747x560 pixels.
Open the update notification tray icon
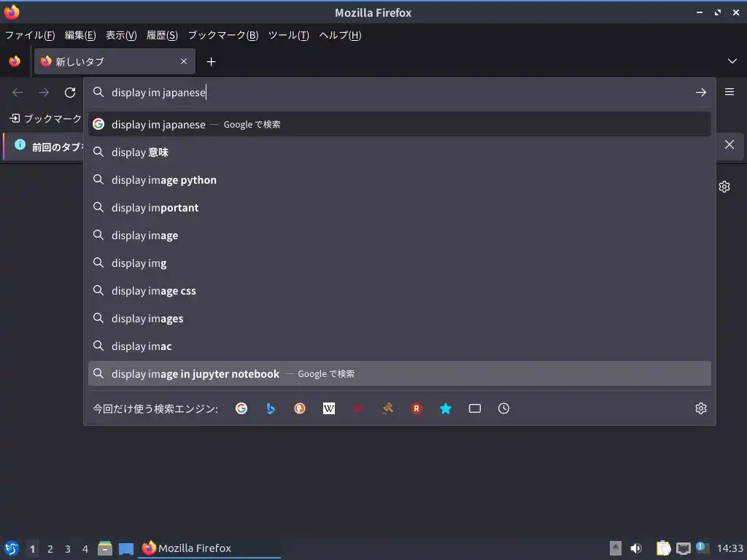point(702,548)
